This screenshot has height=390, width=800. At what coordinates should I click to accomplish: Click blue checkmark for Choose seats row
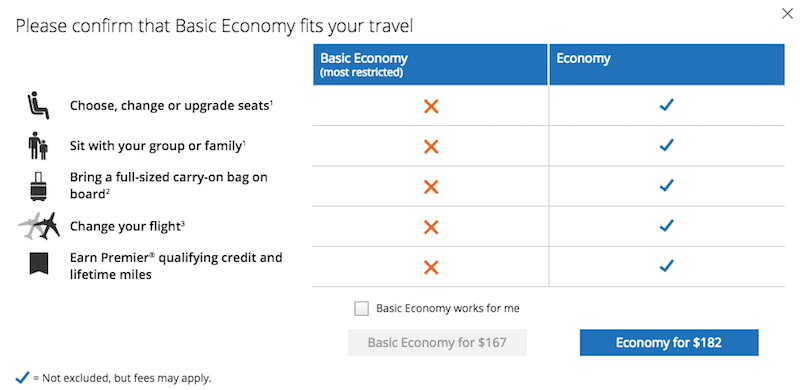coord(666,106)
